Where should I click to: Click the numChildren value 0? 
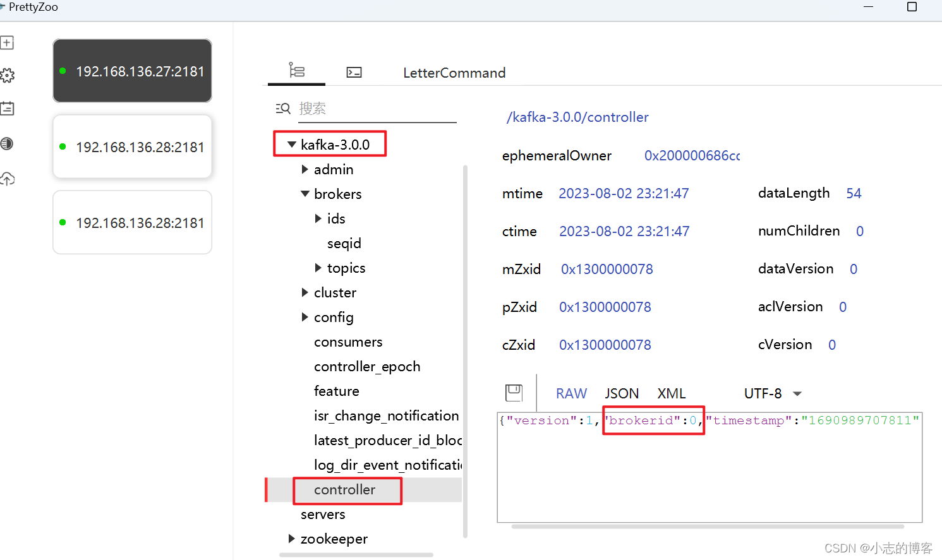click(860, 231)
